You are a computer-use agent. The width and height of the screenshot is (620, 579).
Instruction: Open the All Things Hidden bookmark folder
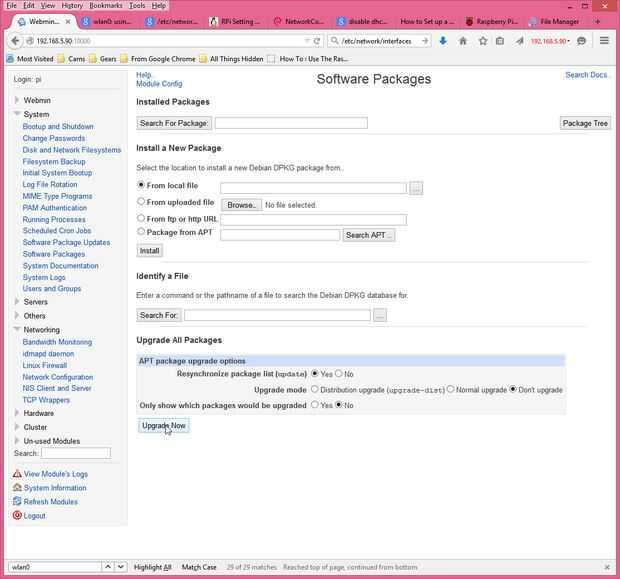(x=232, y=59)
